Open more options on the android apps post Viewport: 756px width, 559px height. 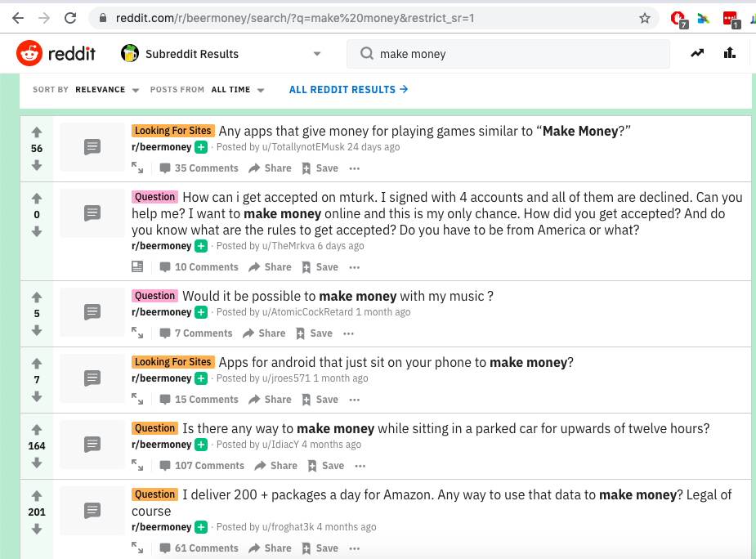coord(355,400)
